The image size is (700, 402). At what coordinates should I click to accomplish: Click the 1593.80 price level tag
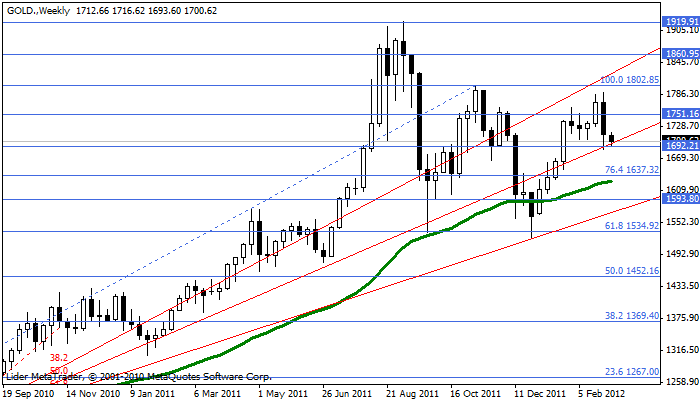(680, 199)
